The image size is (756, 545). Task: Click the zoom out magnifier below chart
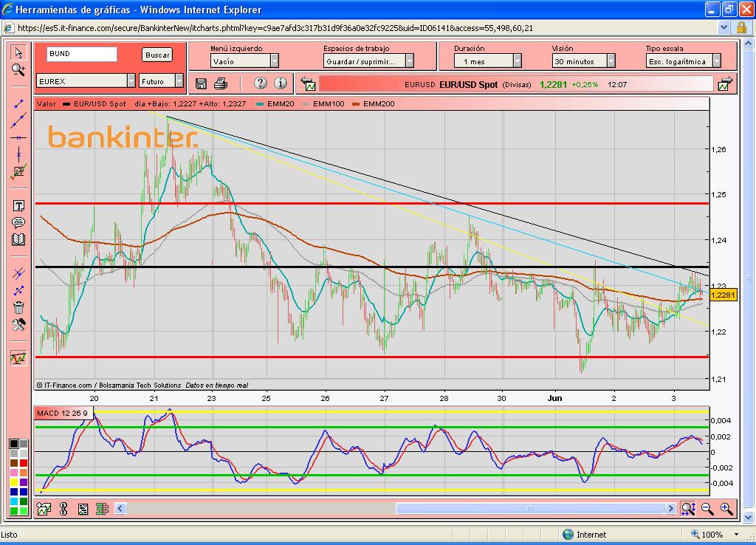[707, 508]
